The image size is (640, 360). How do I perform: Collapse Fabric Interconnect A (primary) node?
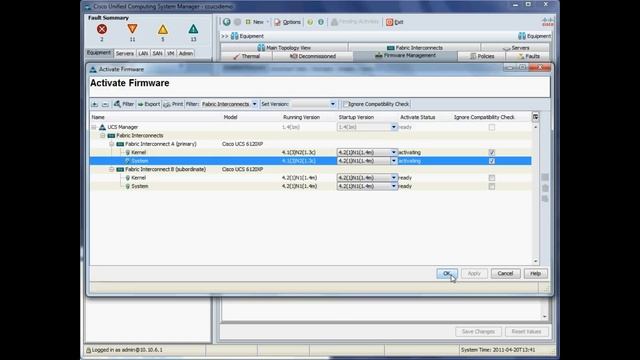coord(111,144)
